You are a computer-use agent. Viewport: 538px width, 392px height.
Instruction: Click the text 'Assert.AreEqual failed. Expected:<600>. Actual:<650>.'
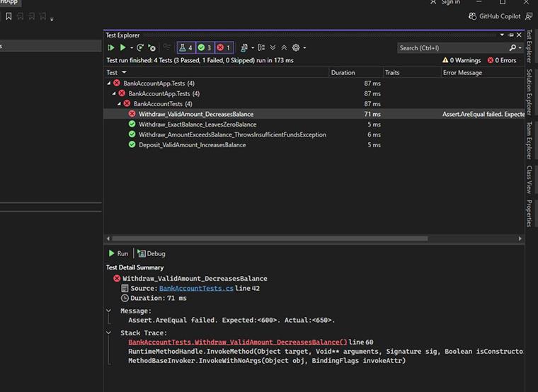(231, 321)
